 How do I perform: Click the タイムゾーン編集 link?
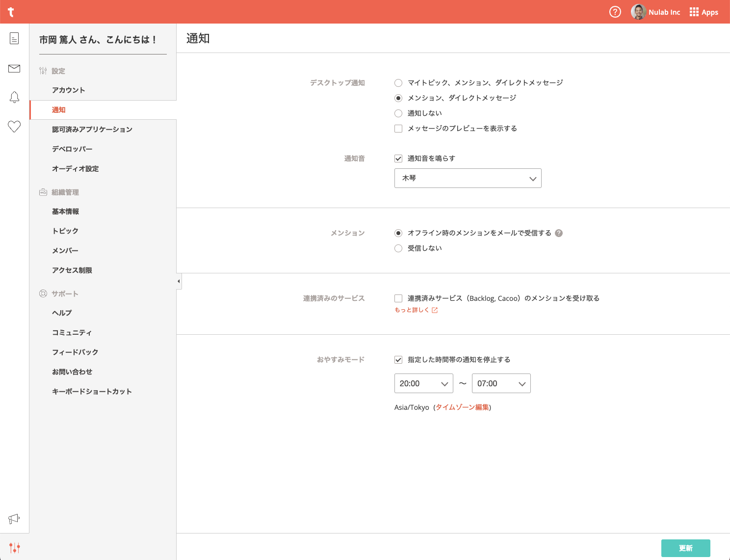463,407
